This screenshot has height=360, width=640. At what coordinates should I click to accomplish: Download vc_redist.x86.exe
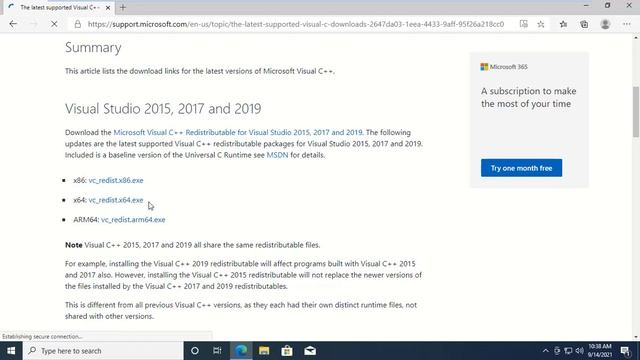[x=116, y=180]
